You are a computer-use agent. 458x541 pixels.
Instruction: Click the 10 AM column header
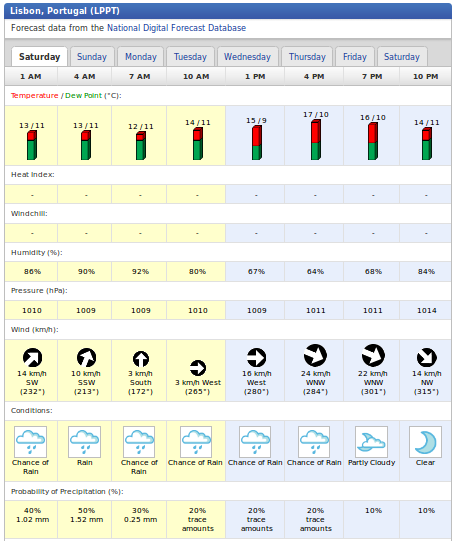pyautogui.click(x=196, y=77)
